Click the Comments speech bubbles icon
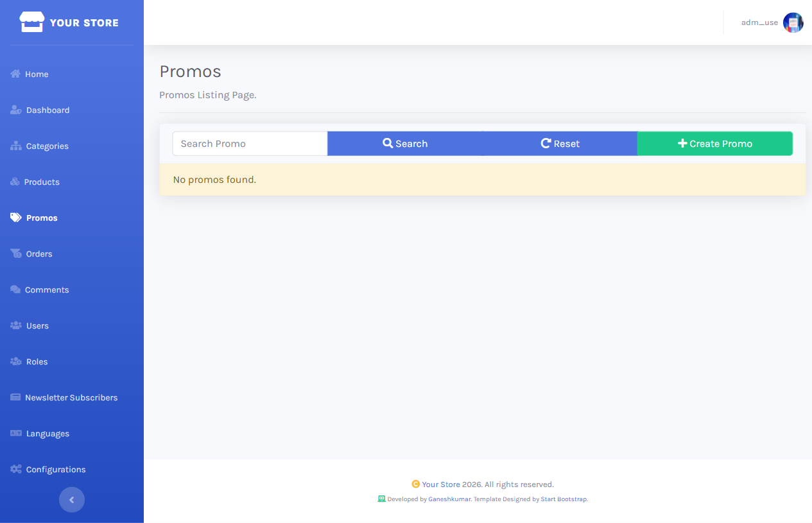 coord(15,289)
